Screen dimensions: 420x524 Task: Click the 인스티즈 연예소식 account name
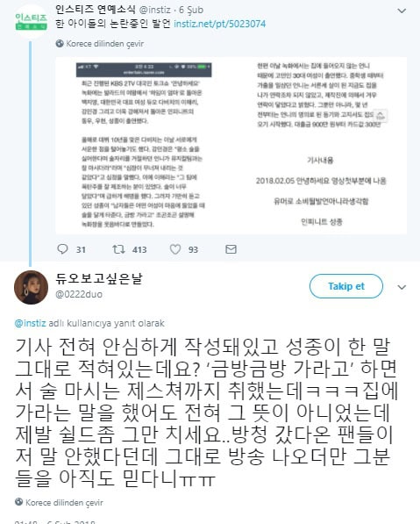(x=96, y=10)
